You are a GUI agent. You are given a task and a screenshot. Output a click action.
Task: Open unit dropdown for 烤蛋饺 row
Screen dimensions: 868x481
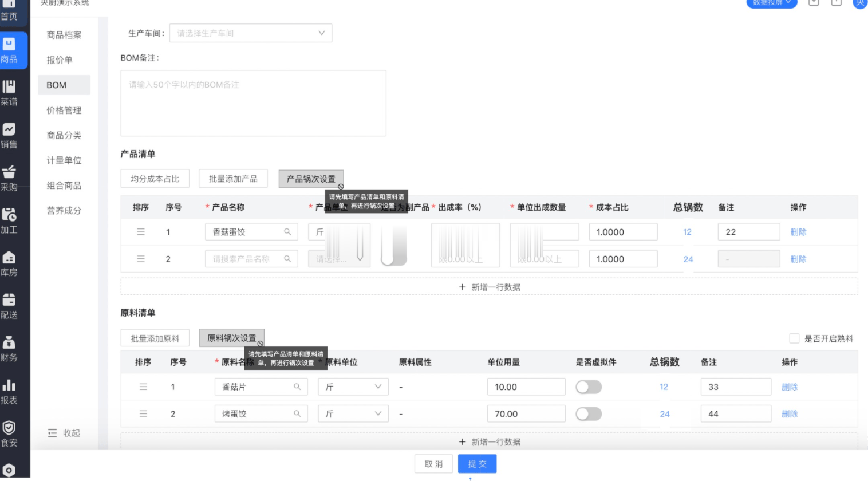(353, 413)
